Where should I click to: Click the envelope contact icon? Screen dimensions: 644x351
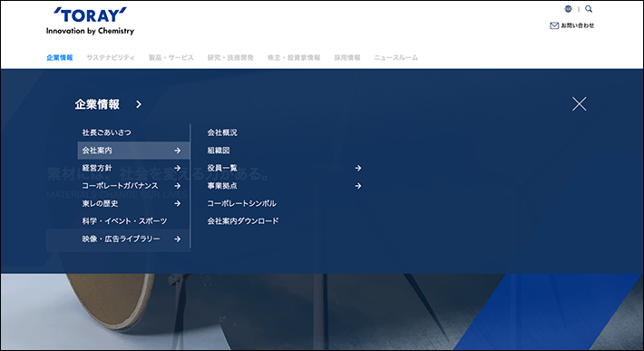(x=554, y=25)
